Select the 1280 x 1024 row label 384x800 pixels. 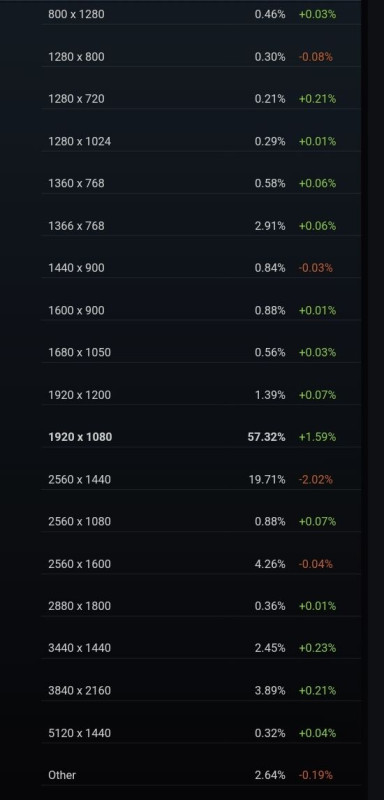pos(79,141)
